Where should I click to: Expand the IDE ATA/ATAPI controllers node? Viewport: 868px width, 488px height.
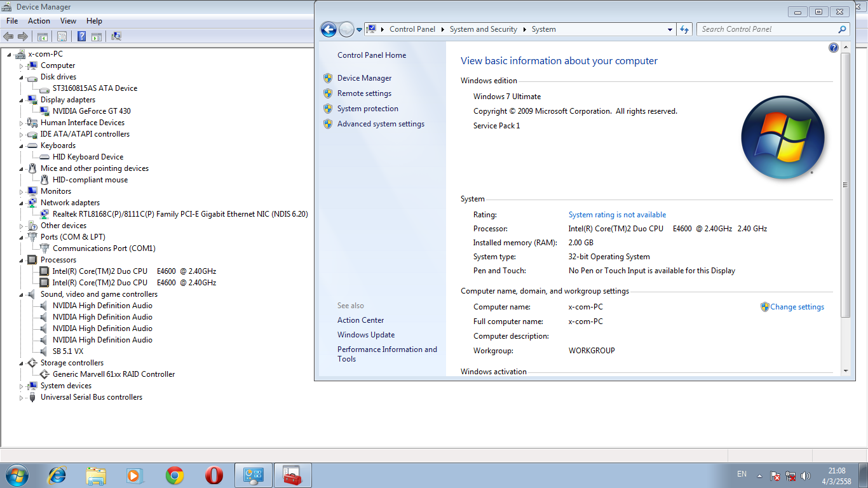(21, 135)
